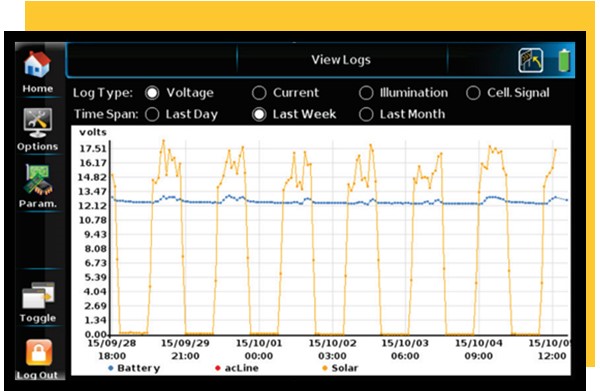Image resolution: width=600 pixels, height=391 pixels.
Task: Click the 6.73 axis value
Action: 96,263
